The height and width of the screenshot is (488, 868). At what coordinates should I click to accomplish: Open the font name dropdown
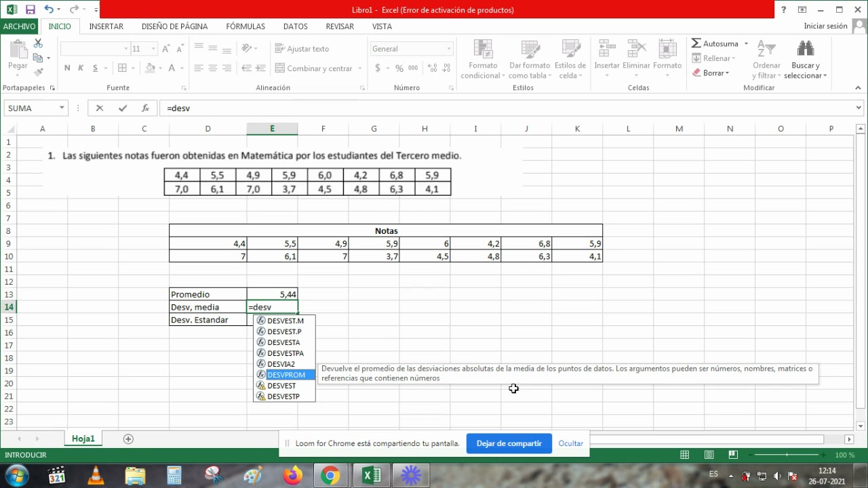(x=125, y=49)
